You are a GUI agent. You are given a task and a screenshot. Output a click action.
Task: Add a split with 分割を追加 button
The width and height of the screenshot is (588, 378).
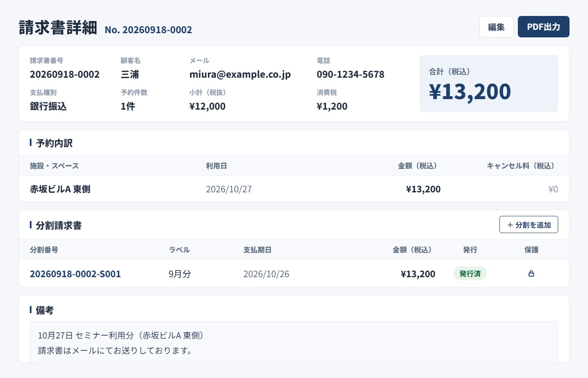pyautogui.click(x=529, y=225)
